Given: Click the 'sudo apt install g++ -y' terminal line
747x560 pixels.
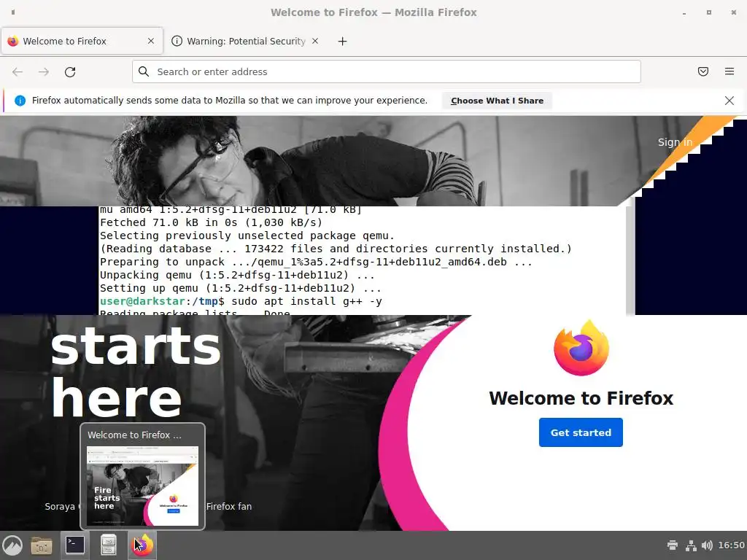Looking at the screenshot, I should 307,301.
